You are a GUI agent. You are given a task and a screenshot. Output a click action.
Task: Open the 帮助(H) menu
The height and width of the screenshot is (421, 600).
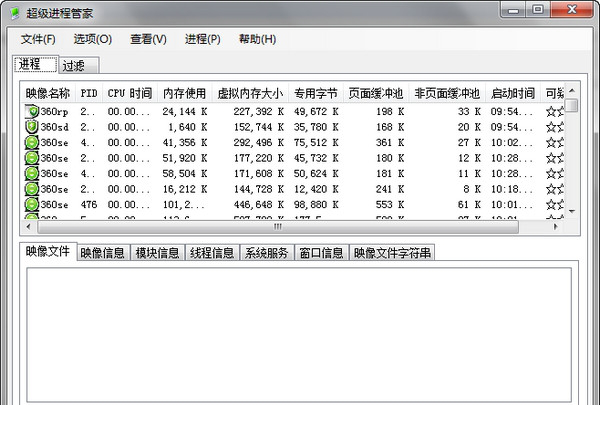click(258, 39)
